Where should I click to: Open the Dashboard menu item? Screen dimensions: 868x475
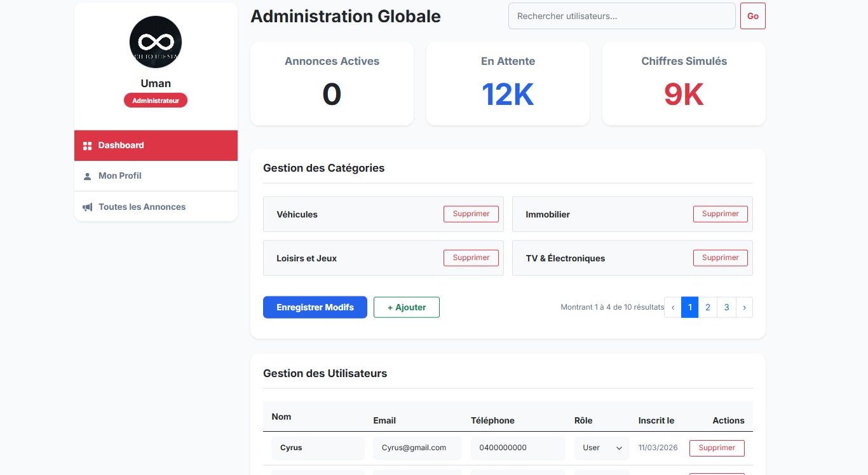(156, 146)
